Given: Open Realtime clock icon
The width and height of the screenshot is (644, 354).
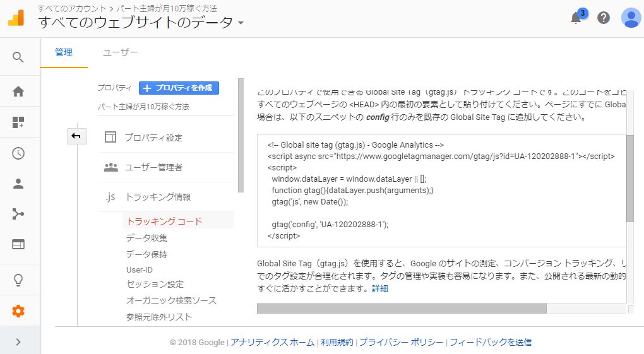Looking at the screenshot, I should tap(18, 153).
